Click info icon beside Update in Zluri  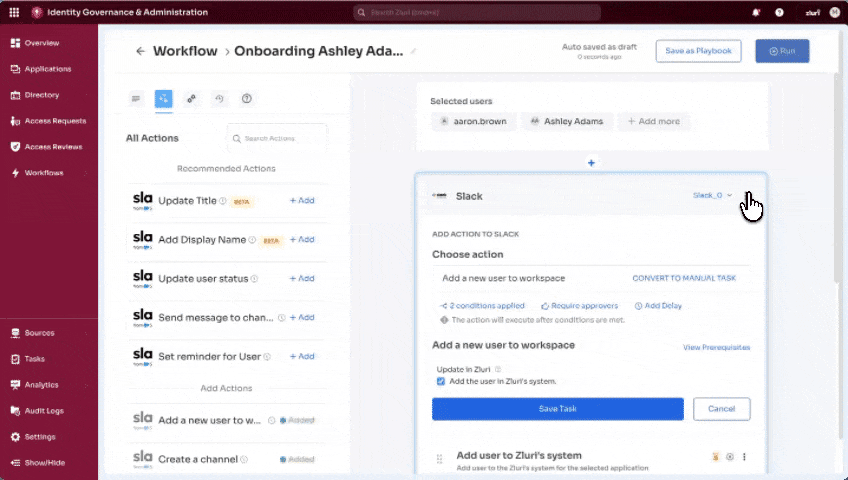[x=498, y=370]
